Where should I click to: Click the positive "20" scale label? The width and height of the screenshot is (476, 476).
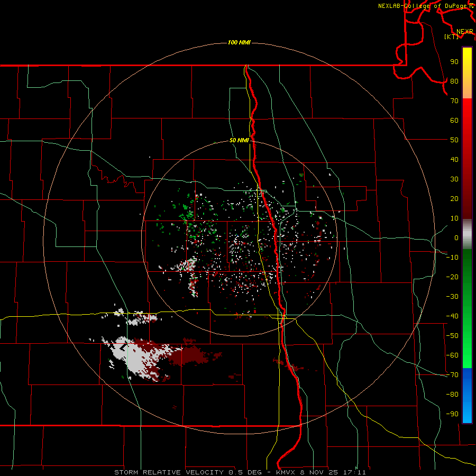[454, 198]
